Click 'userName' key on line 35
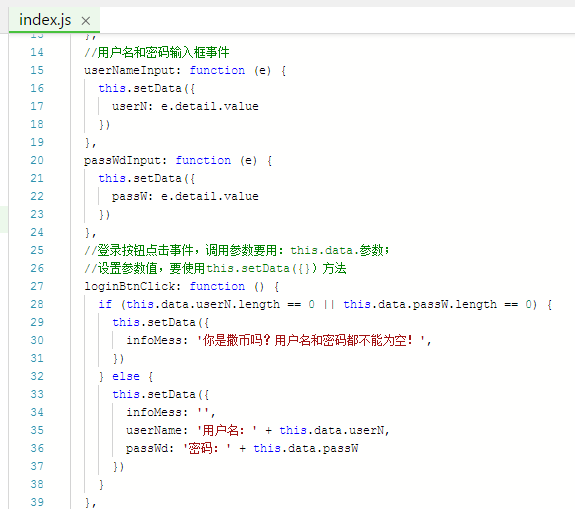575x509 pixels. click(154, 430)
